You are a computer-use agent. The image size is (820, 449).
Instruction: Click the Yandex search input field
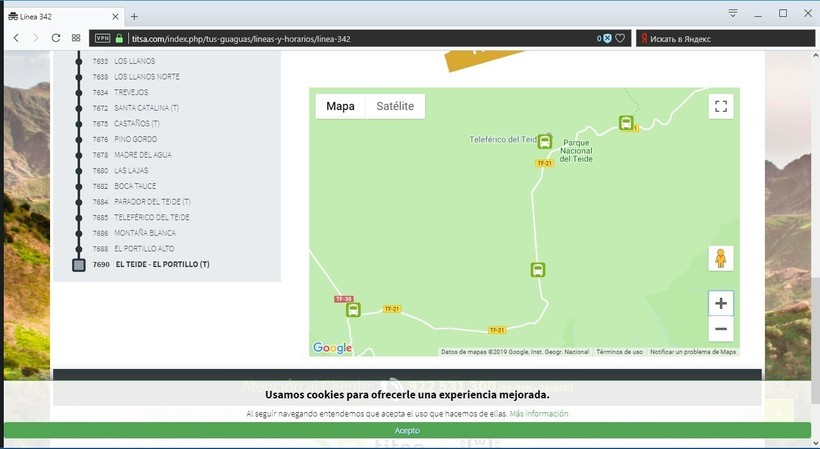[x=720, y=38]
